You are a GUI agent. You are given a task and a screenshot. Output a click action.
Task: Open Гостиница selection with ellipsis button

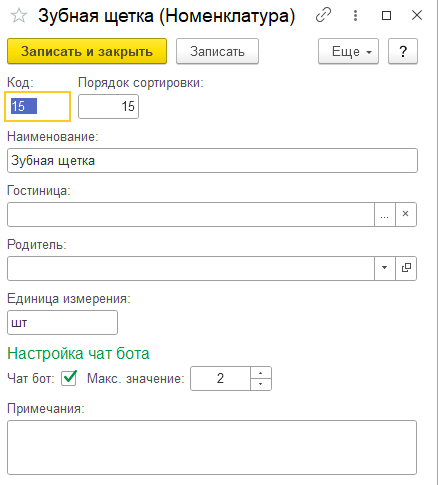click(x=385, y=214)
